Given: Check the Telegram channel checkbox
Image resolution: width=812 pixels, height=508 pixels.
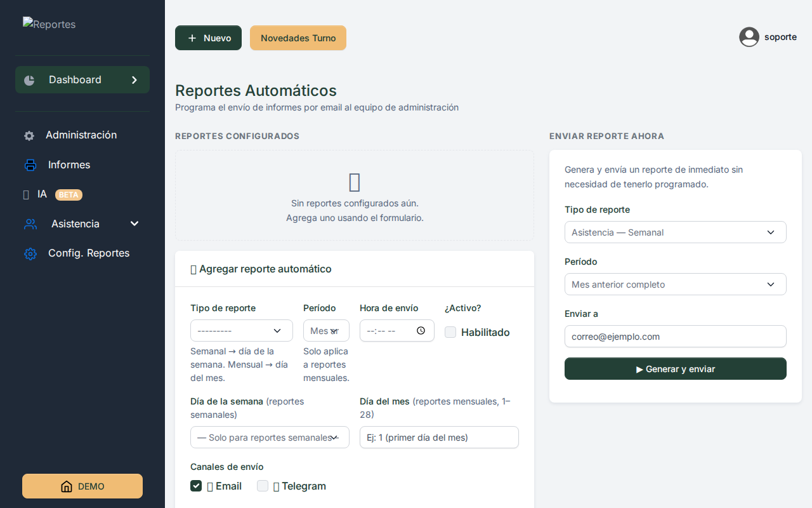Looking at the screenshot, I should point(263,486).
